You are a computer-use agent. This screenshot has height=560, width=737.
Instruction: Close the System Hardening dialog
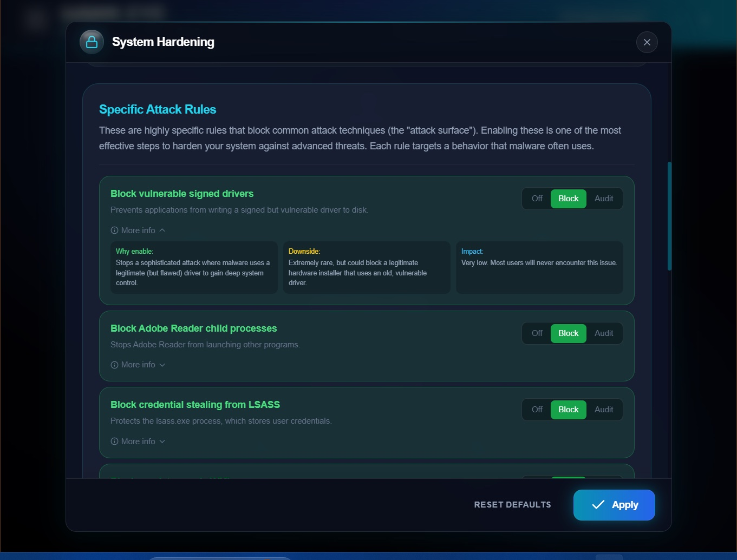pyautogui.click(x=647, y=42)
